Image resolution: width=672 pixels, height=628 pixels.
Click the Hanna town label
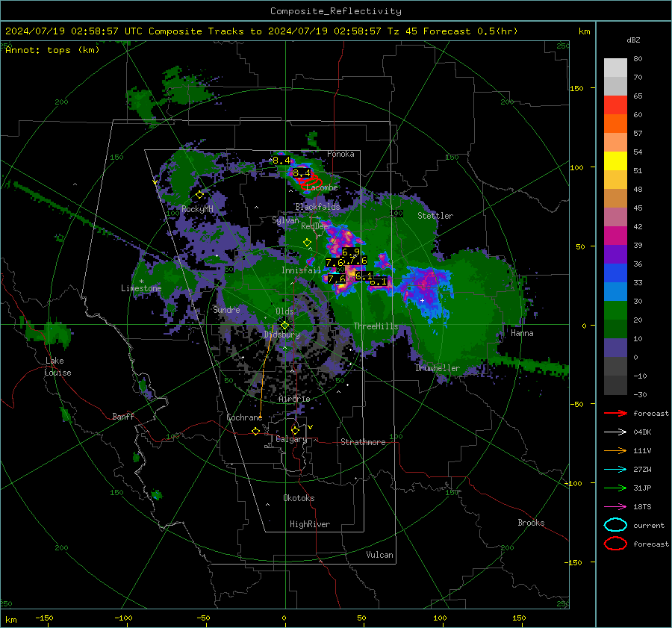click(522, 333)
